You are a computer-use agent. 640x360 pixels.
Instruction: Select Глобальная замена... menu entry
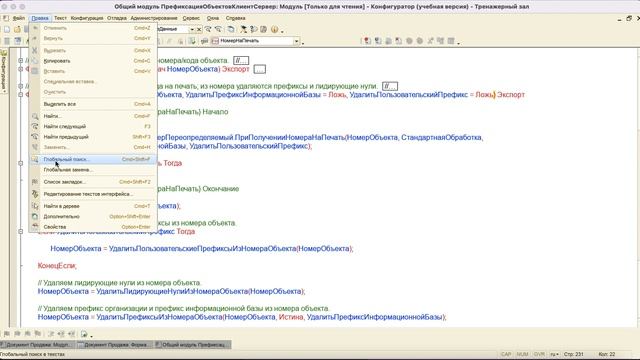(93, 169)
